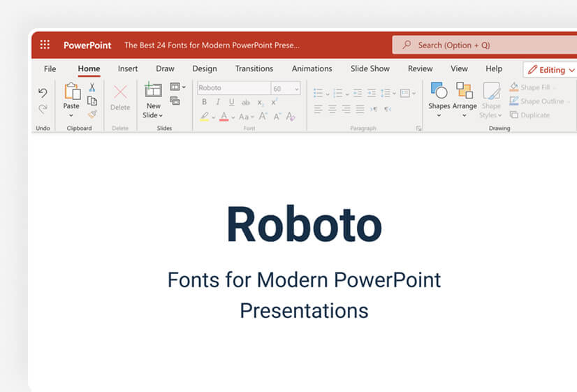The height and width of the screenshot is (392, 577).
Task: Click the PowerPoint app name link
Action: click(87, 45)
